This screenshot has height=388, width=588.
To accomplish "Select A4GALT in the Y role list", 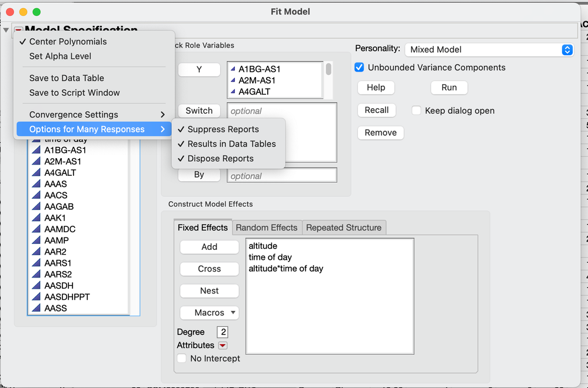I will coord(254,92).
